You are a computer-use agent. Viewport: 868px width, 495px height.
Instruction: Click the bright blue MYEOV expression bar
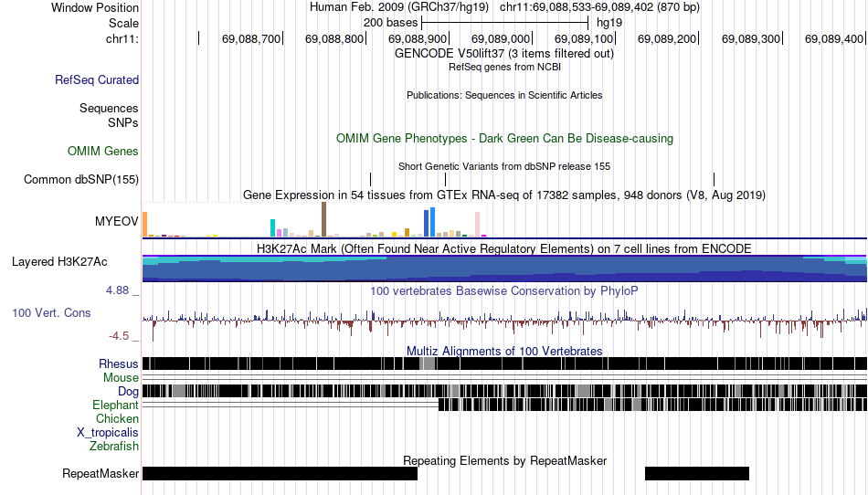[433, 222]
